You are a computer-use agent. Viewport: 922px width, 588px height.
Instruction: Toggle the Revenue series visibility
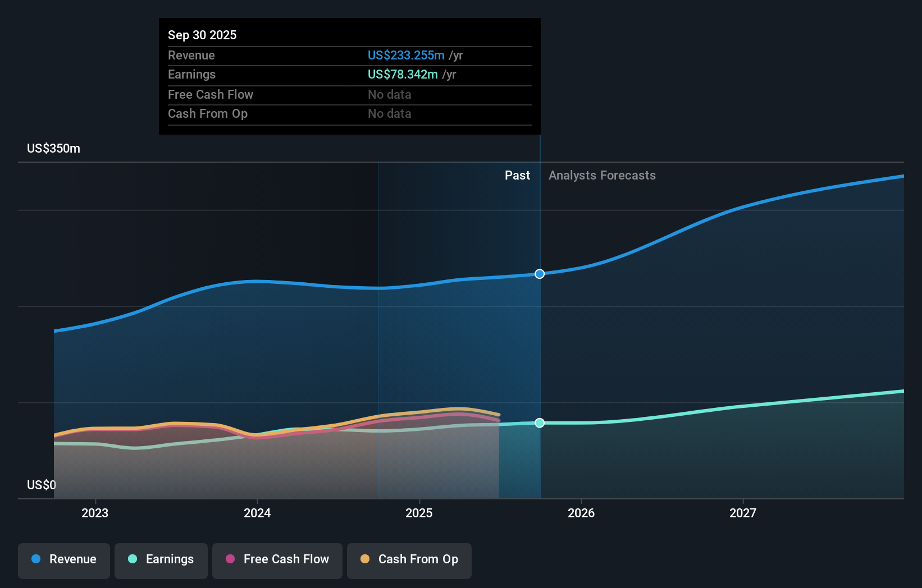(63, 561)
